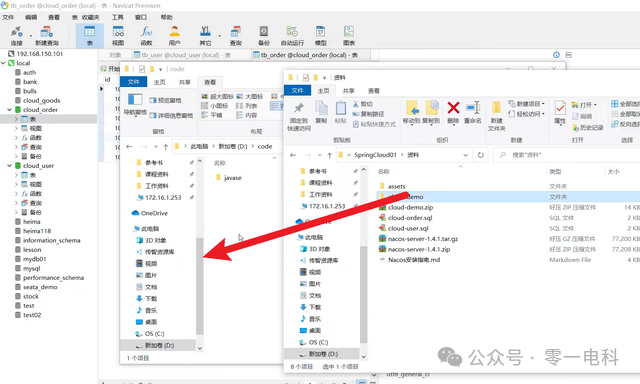Image resolution: width=640 pixels, height=384 pixels.
Task: Select 内容 layout option in code window
Action: point(247,115)
